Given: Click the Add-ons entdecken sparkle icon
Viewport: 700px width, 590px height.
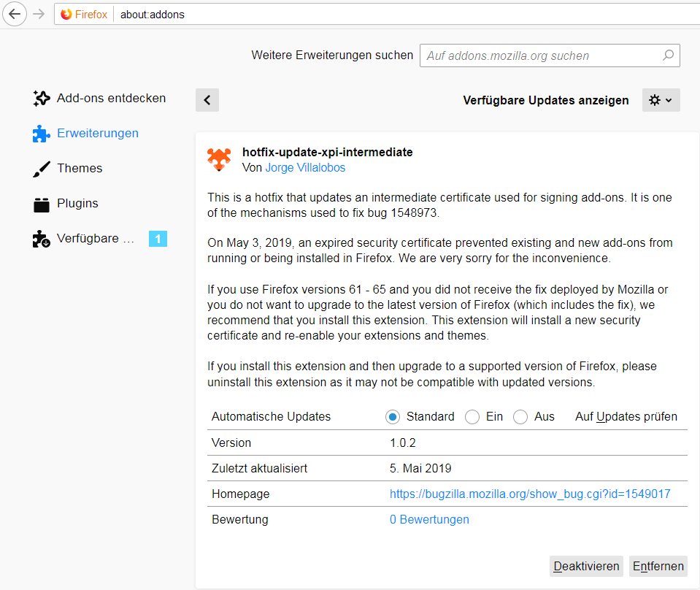Looking at the screenshot, I should 42,99.
